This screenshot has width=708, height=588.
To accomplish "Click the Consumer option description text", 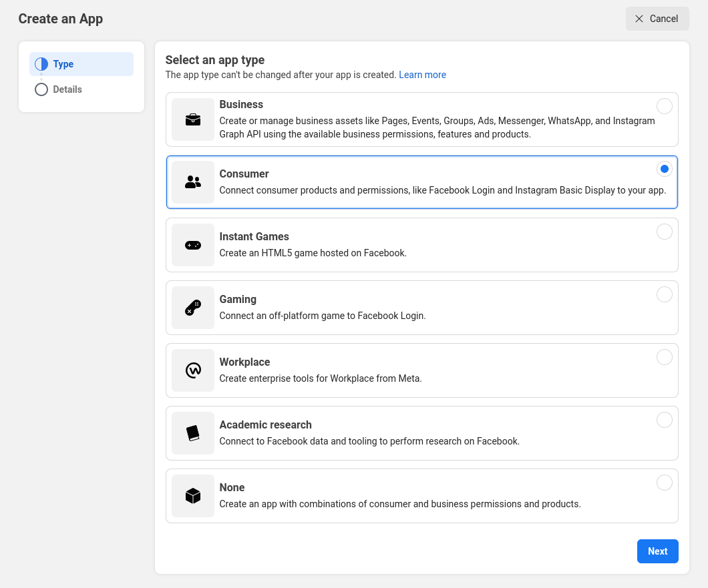I will click(442, 190).
